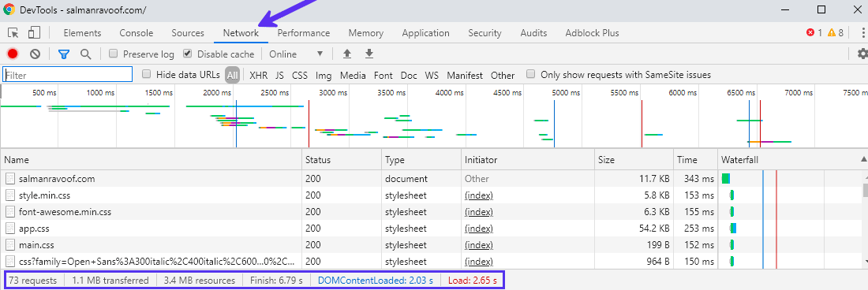Select the css?family=Open+Sans request row

pos(431,262)
